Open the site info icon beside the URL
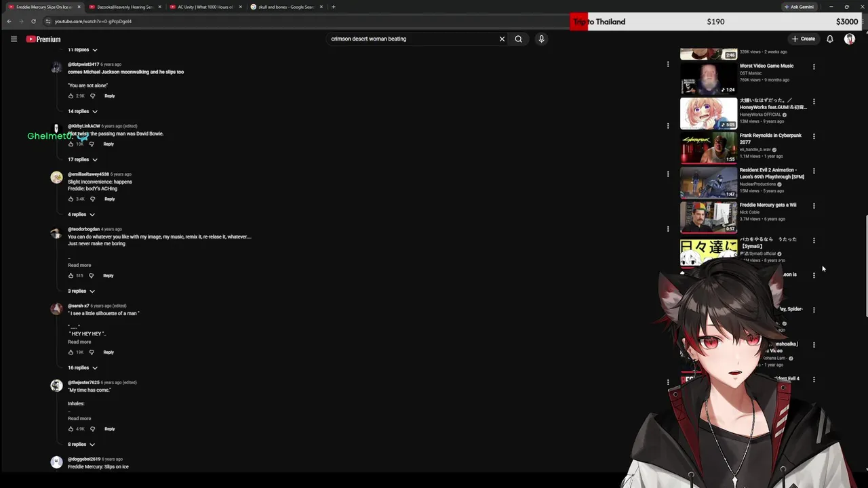The height and width of the screenshot is (488, 868). click(47, 21)
